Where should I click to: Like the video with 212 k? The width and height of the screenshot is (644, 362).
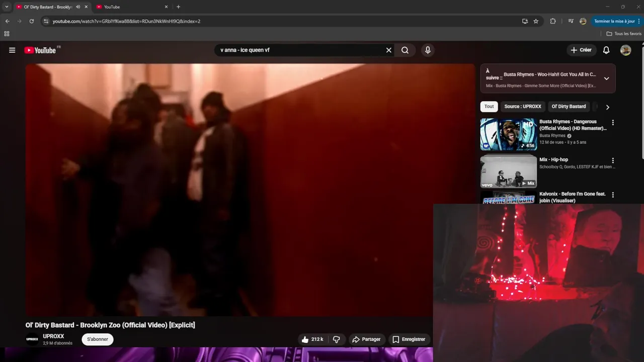(312, 339)
